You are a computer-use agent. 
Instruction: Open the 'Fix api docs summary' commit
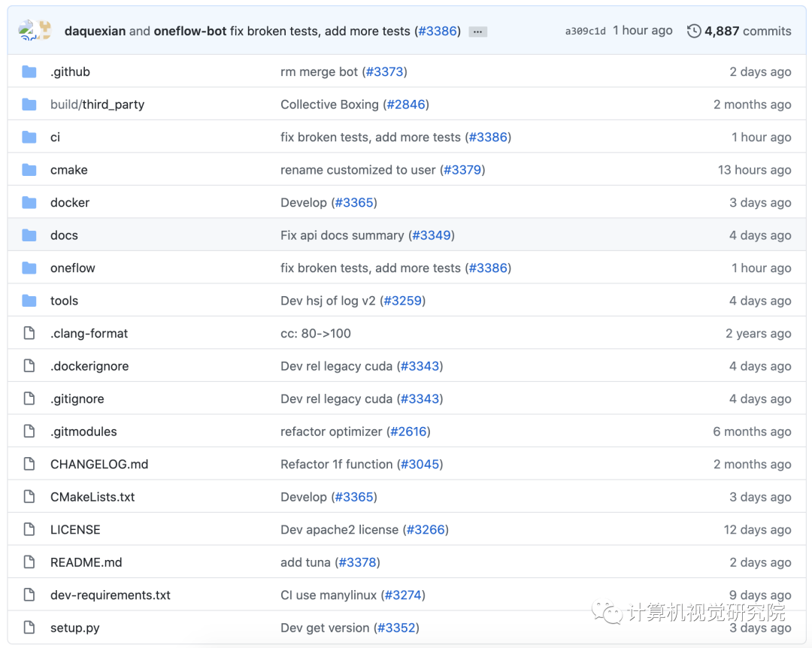pyautogui.click(x=341, y=235)
